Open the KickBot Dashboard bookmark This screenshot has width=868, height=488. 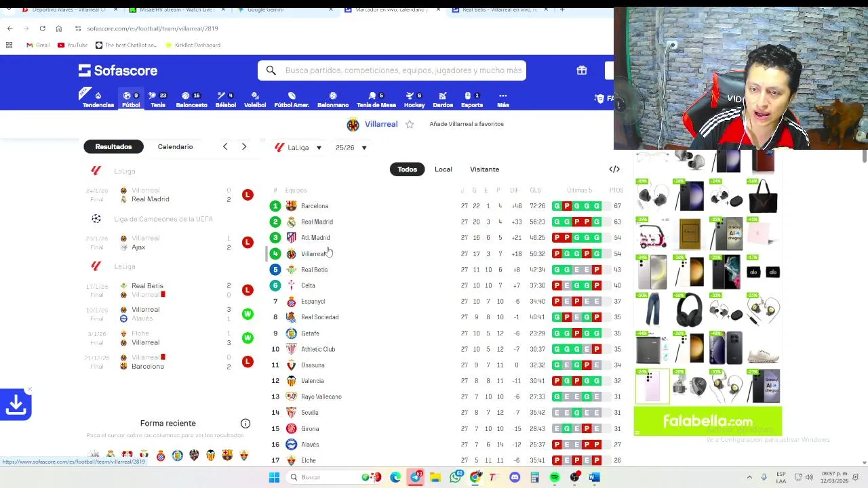[x=193, y=45]
